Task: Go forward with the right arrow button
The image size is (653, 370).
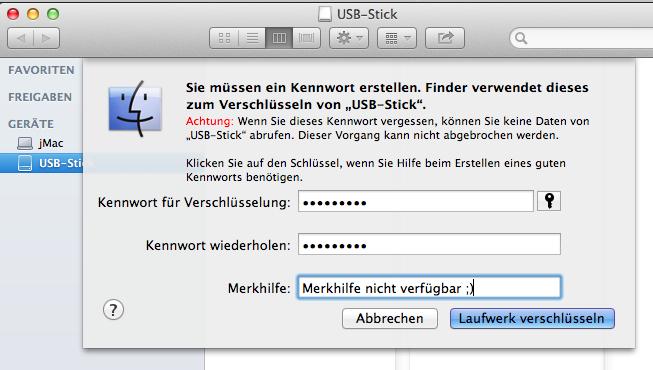Action: coord(47,38)
